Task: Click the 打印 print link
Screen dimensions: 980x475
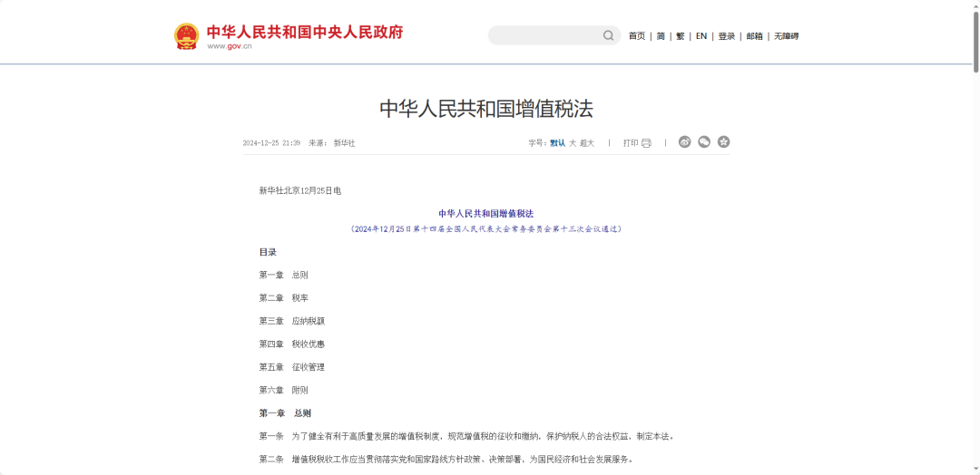Action: [631, 143]
